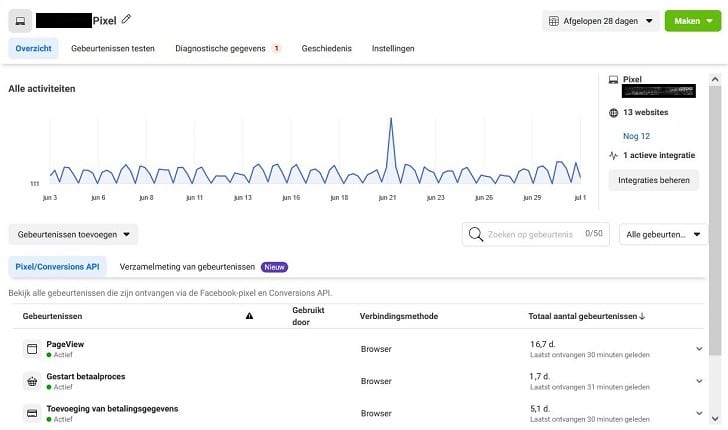Click the laptop icon beside Pixel in side panel

tap(613, 79)
